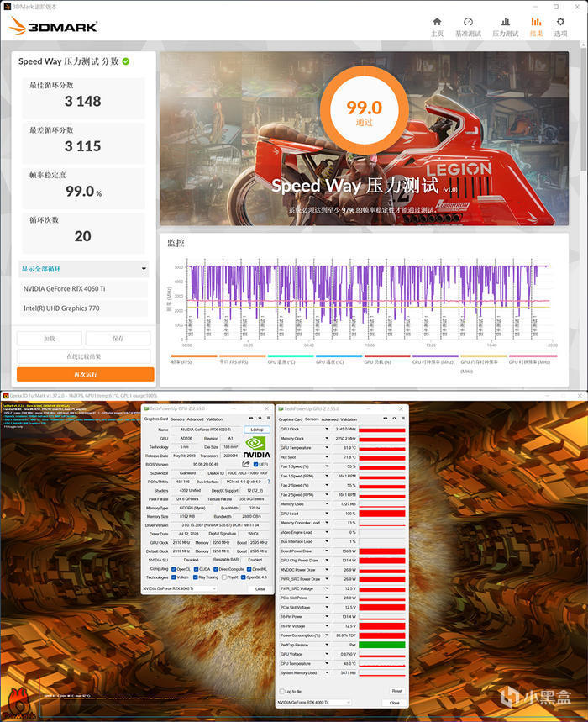This screenshot has width=588, height=722.
Task: Click the question mark beside Bus Interface
Action: 269,482
